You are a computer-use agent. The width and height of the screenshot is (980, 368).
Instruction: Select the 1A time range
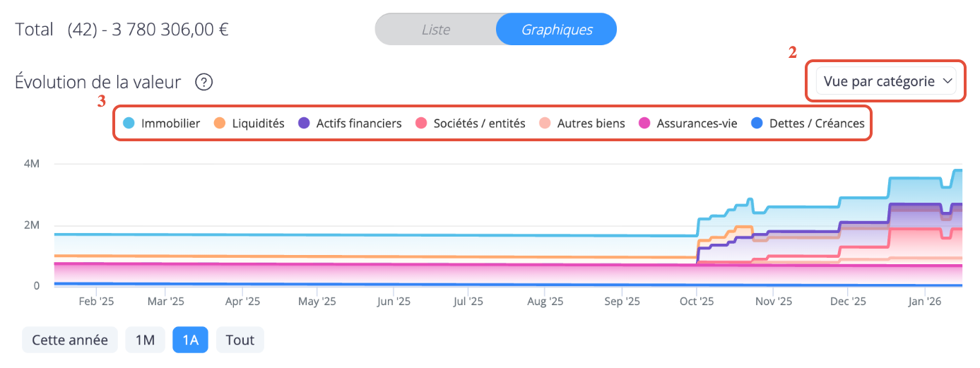click(x=190, y=340)
